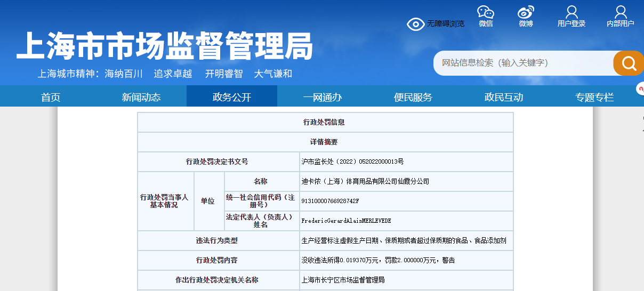Navigate to 便民服务 in the menu

[413, 97]
